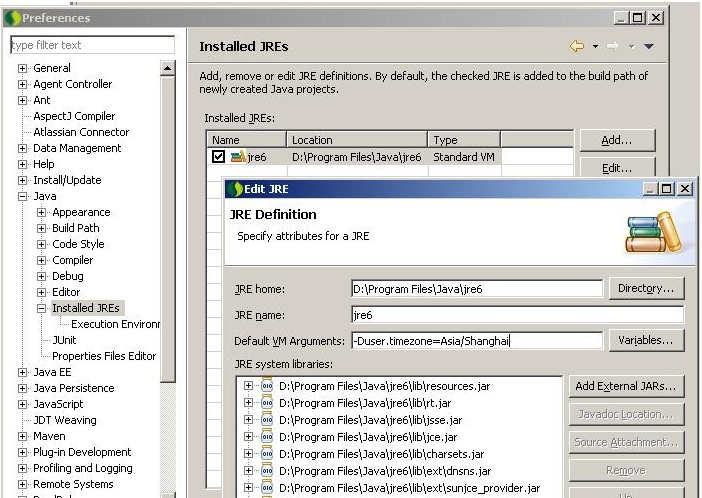Select Properties Files Editor in tree
The image size is (702, 498).
tap(104, 356)
